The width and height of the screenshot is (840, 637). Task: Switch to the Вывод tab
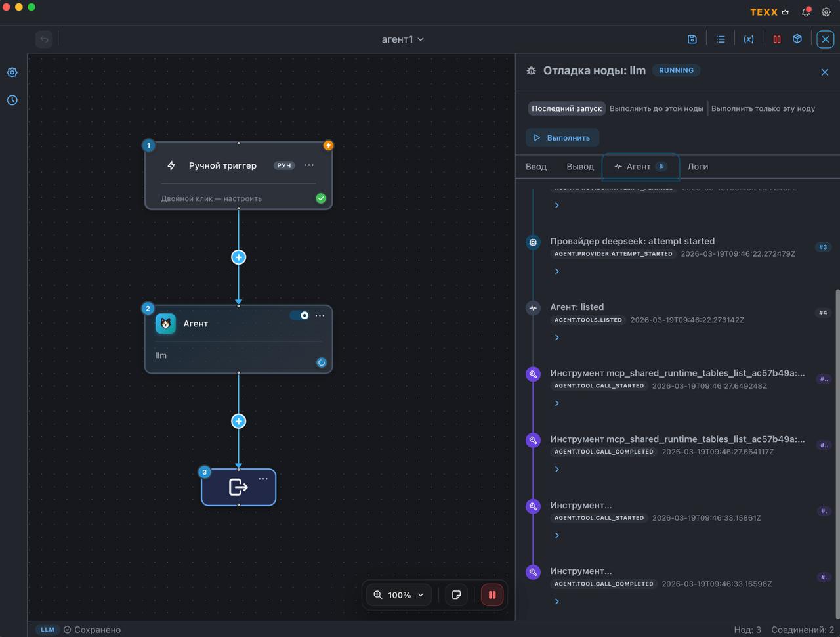(580, 167)
